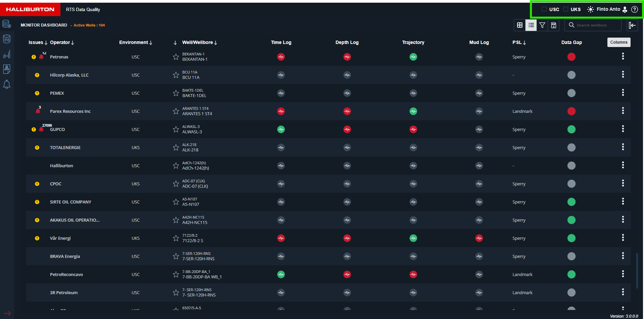
Task: Open BEKANTAN-1 Time Log status icon
Action: pyautogui.click(x=281, y=57)
